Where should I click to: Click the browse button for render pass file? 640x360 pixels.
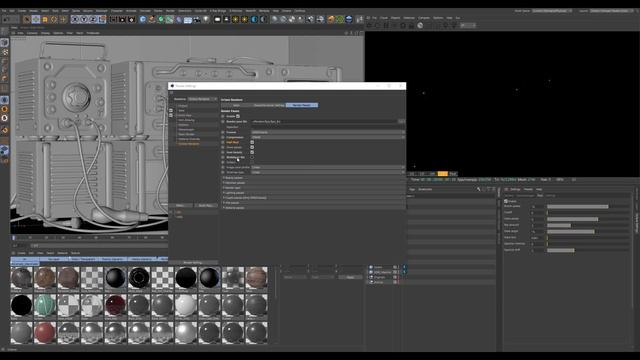402,122
